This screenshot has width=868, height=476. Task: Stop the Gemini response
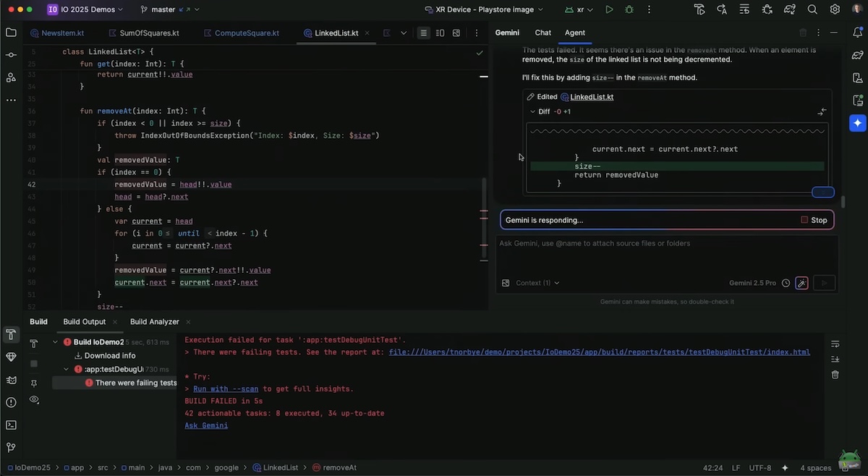814,220
